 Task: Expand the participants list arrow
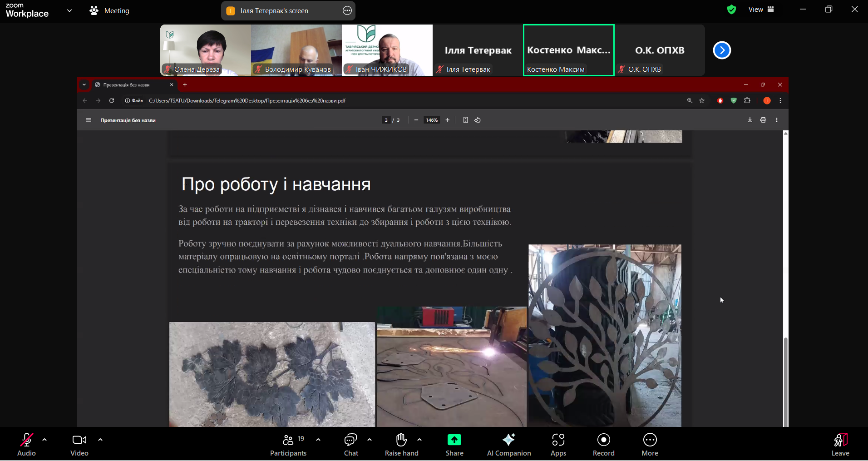318,440
